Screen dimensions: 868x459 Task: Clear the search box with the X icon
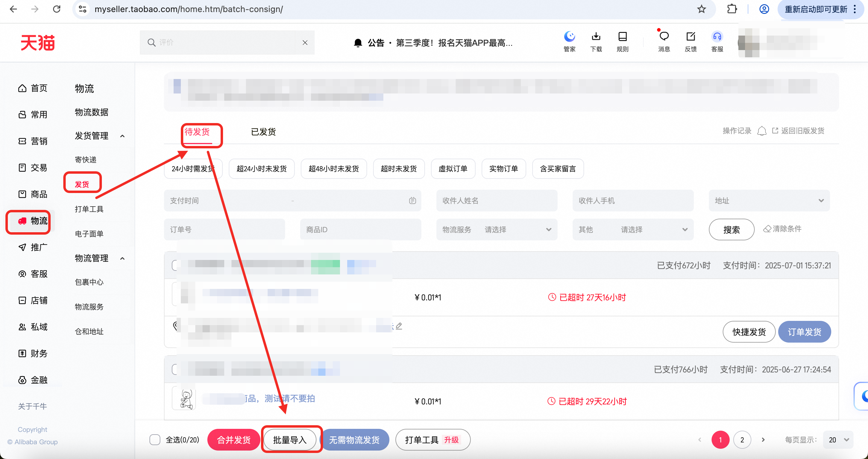pyautogui.click(x=305, y=43)
